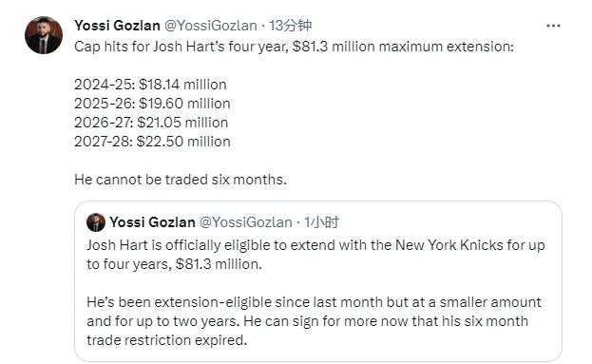Click 'He's been extension-eligible' paragraph in quote
This screenshot has width=592, height=364.
(x=314, y=321)
